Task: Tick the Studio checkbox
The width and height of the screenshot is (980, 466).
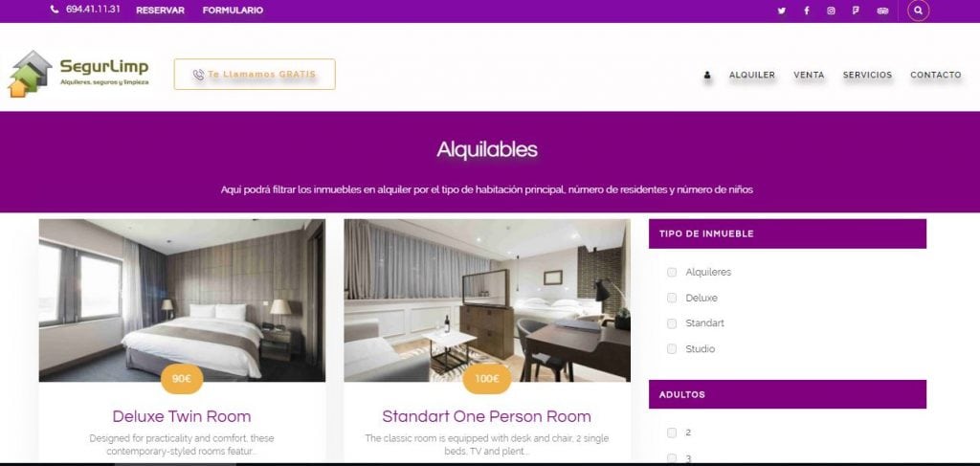Action: (672, 349)
